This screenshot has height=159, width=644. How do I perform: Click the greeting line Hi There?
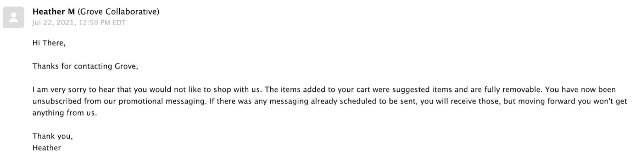pyautogui.click(x=49, y=43)
